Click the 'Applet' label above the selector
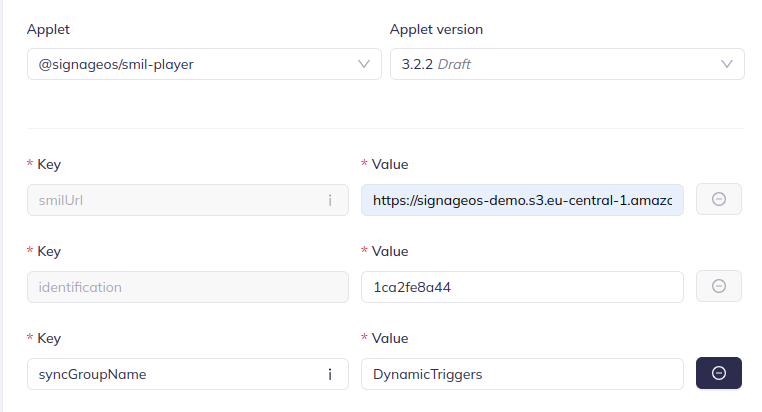Screen dimensions: 762x412 tap(48, 29)
